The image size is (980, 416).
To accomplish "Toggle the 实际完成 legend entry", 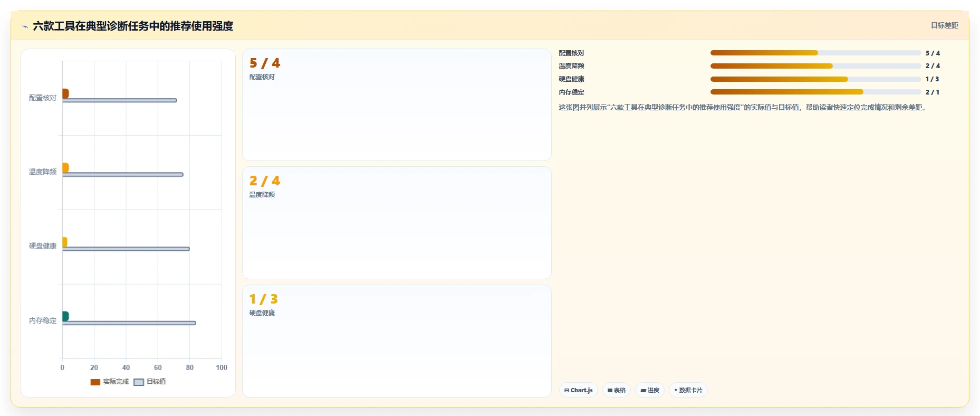I will tap(109, 382).
